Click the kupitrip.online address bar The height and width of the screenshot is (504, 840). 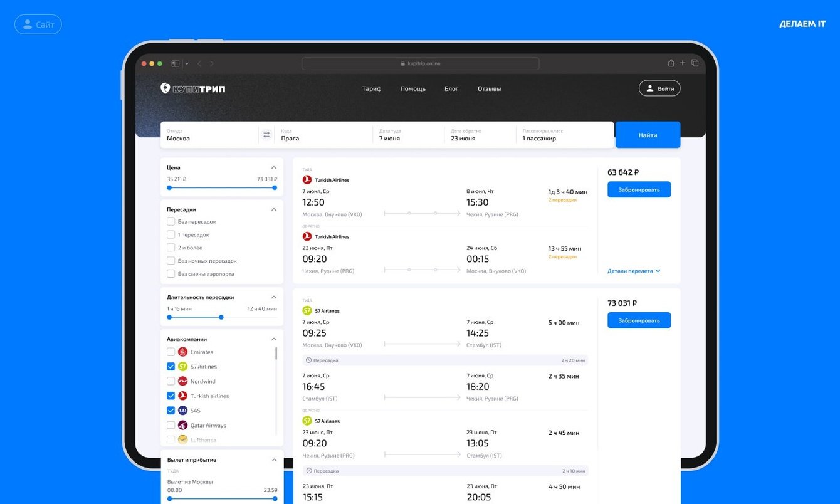(420, 63)
